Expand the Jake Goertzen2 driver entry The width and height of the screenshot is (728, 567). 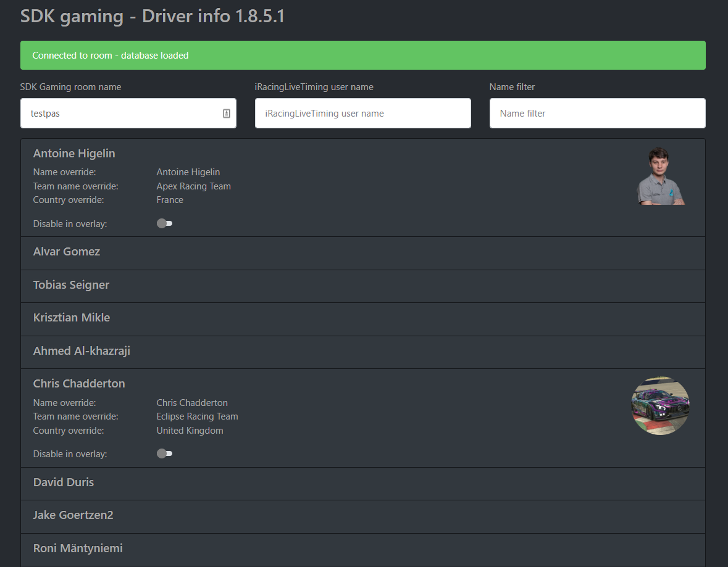(362, 516)
